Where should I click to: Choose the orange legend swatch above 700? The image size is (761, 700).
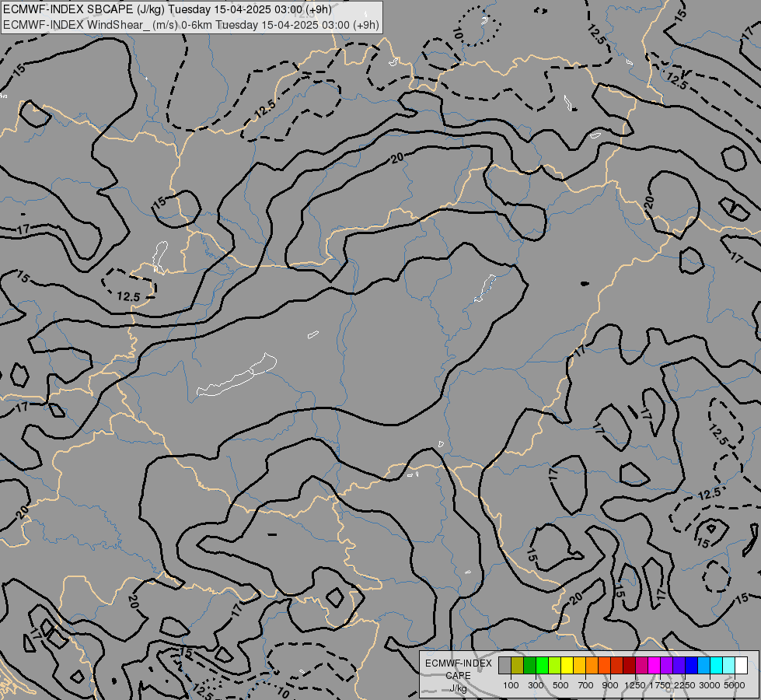592,666
